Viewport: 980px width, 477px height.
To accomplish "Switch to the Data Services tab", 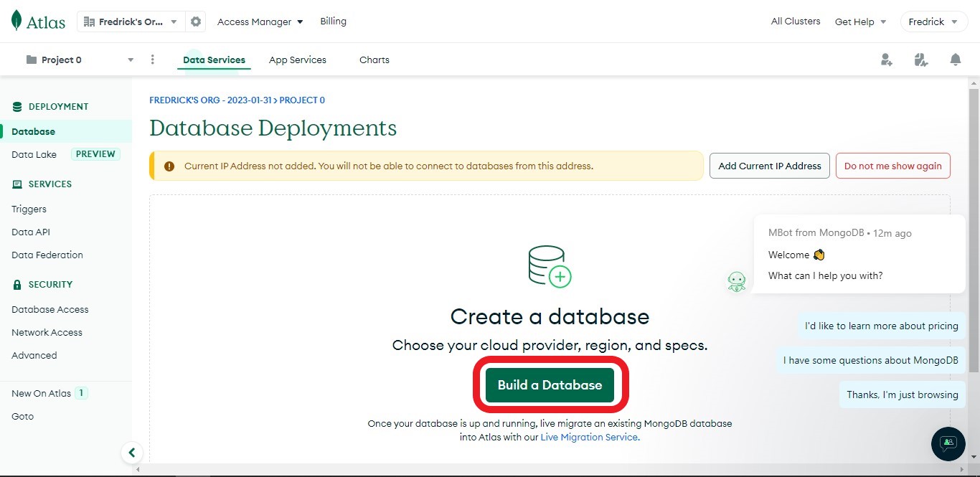I will pos(214,60).
